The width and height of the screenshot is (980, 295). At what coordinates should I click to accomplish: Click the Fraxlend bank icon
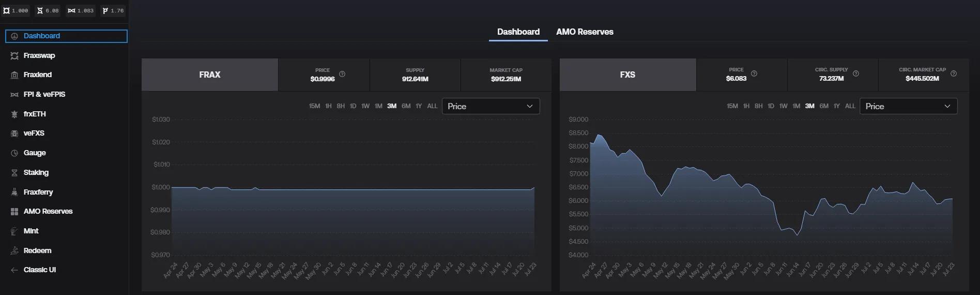tap(14, 75)
